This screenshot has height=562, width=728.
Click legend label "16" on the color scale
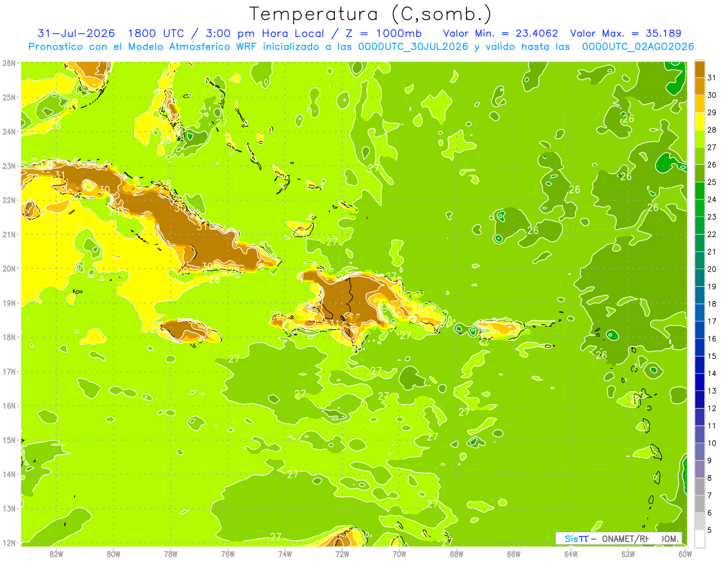[712, 339]
